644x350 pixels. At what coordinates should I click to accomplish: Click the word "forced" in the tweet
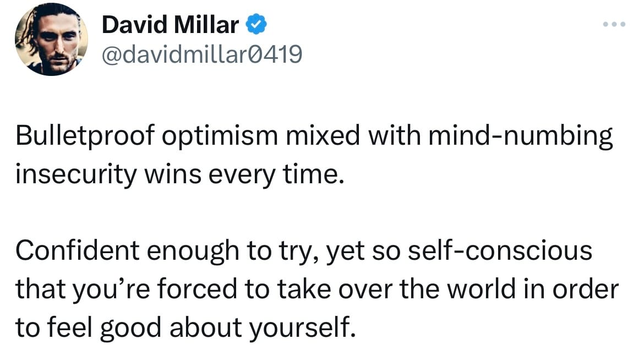tap(197, 289)
